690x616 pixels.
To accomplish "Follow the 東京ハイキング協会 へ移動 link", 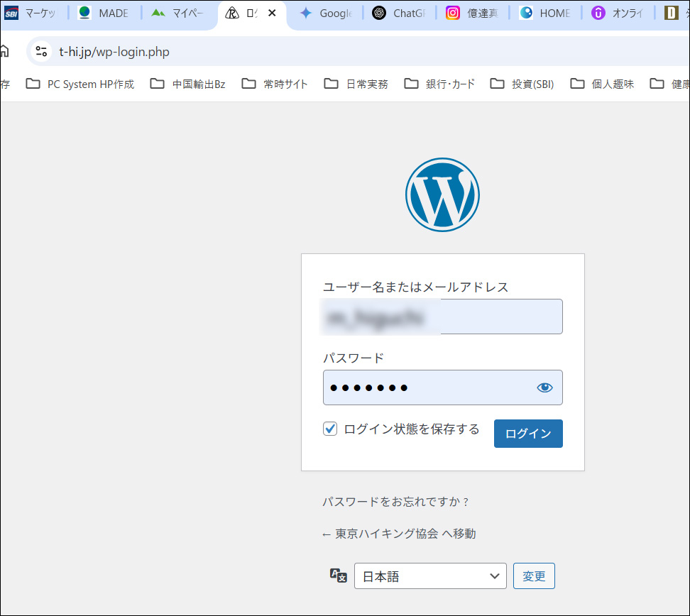I will [x=399, y=534].
